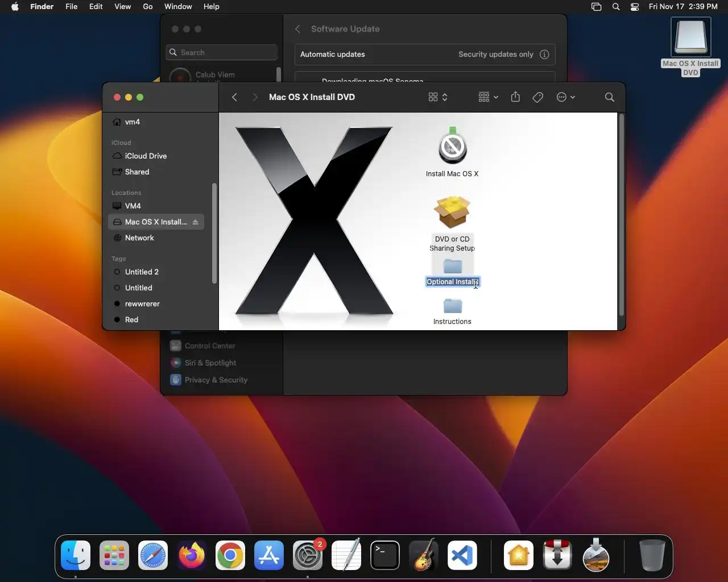
Task: Click the Finder content area vertical scrollbar
Action: click(x=621, y=215)
